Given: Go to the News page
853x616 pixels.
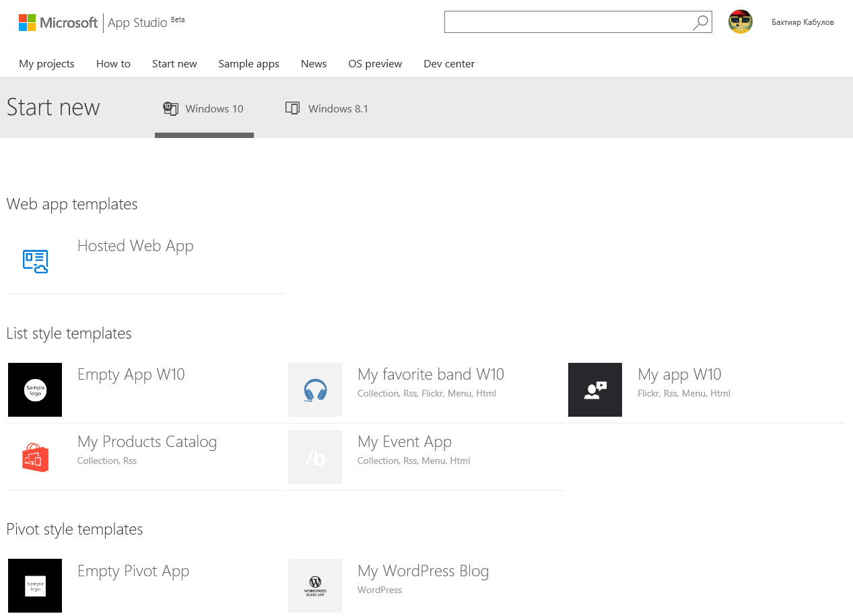Looking at the screenshot, I should pos(314,63).
